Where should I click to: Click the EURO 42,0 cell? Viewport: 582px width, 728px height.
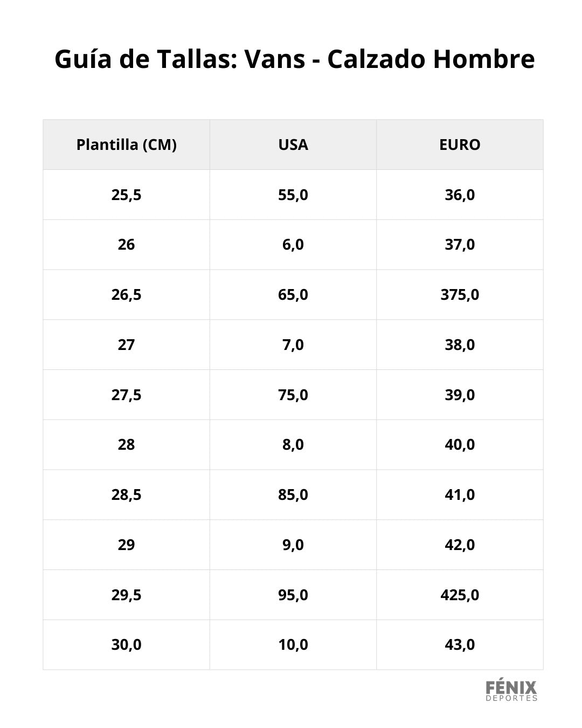(460, 545)
